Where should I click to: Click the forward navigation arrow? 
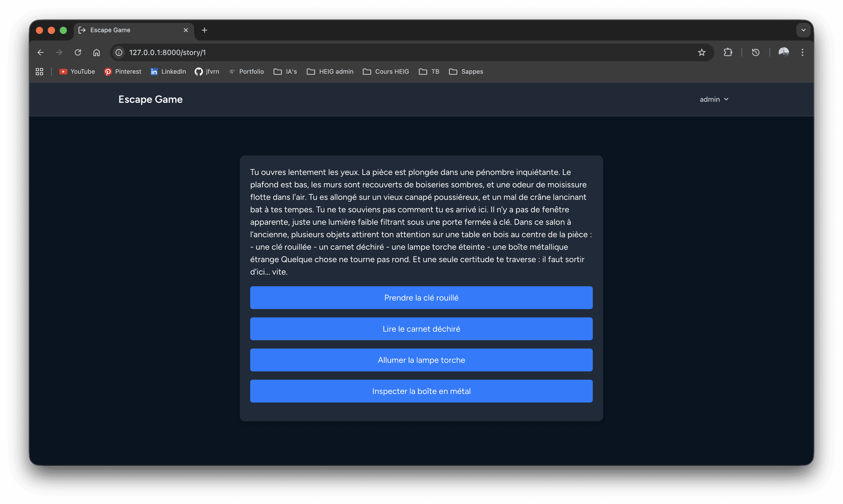point(59,52)
